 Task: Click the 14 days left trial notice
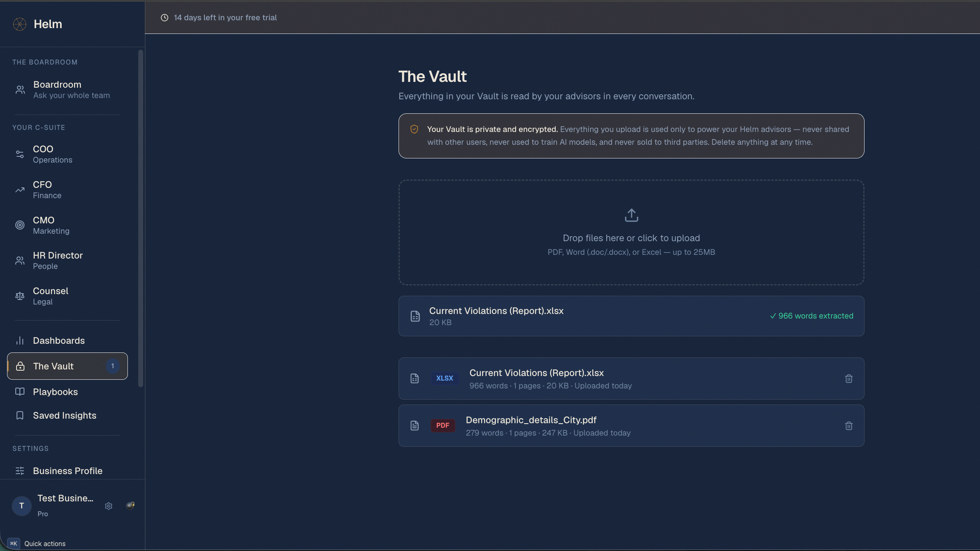(225, 17)
